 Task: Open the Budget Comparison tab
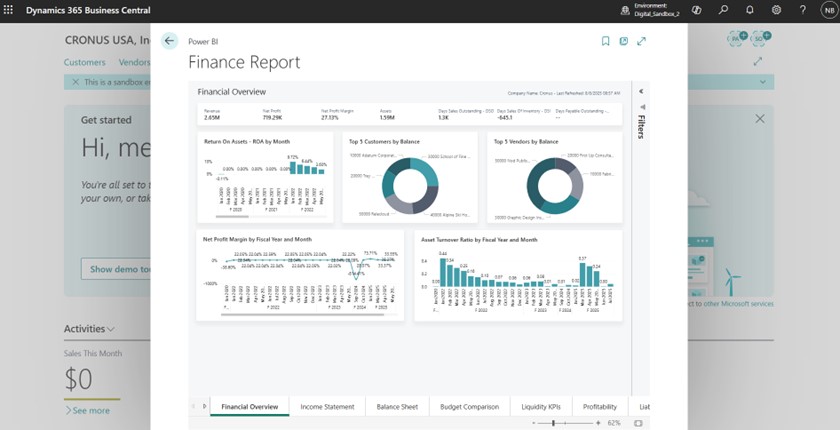469,407
